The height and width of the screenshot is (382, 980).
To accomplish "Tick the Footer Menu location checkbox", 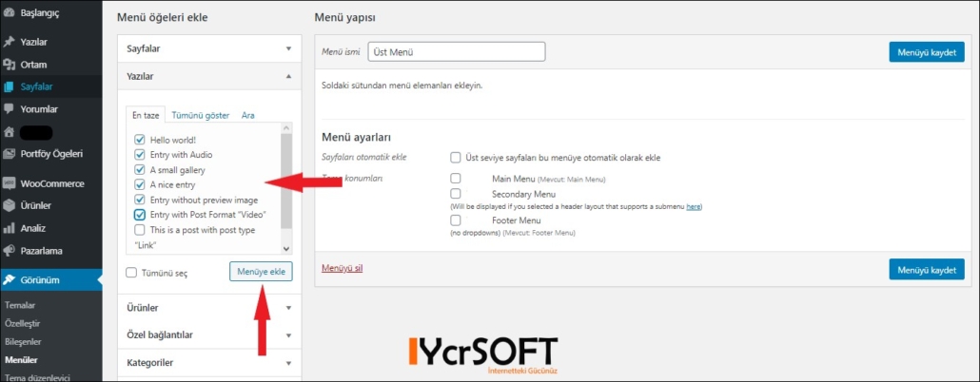I will 456,220.
